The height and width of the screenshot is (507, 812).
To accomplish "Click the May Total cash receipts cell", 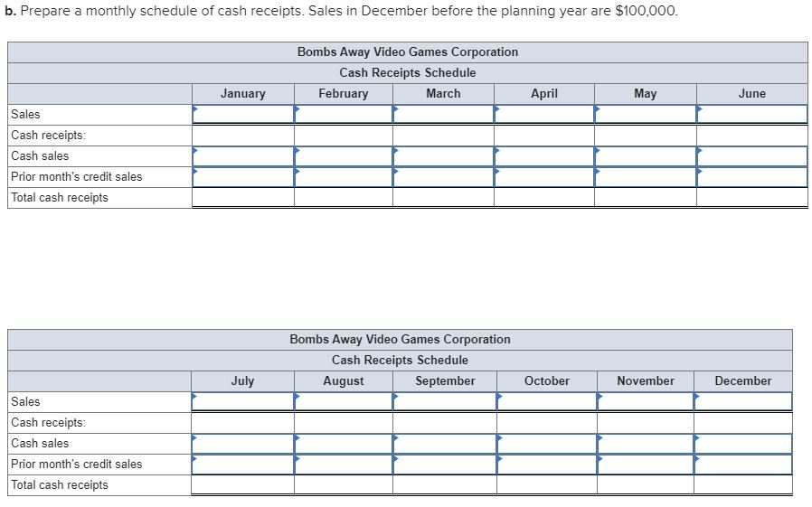I will [646, 197].
